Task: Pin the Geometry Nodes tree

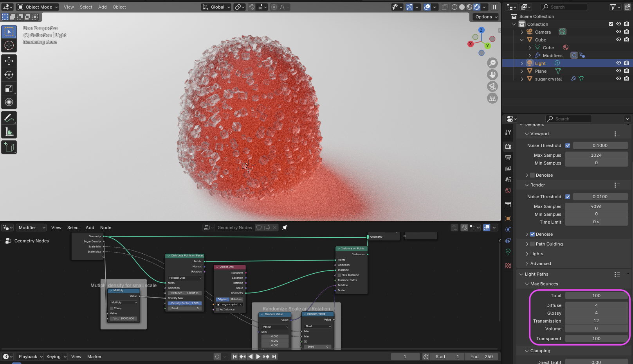Action: [285, 228]
